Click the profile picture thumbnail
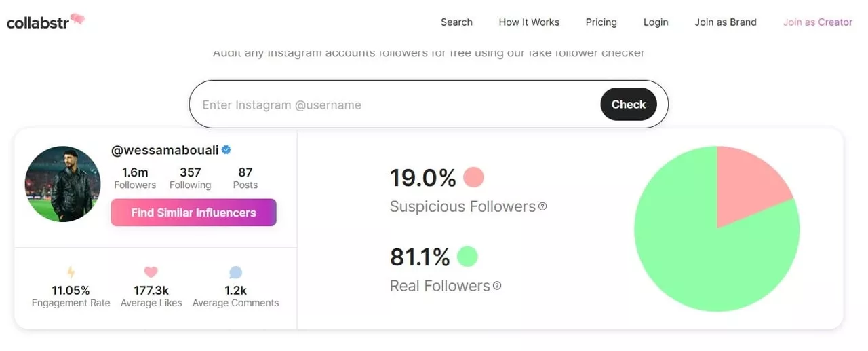This screenshot has height=351, width=868. [x=62, y=184]
